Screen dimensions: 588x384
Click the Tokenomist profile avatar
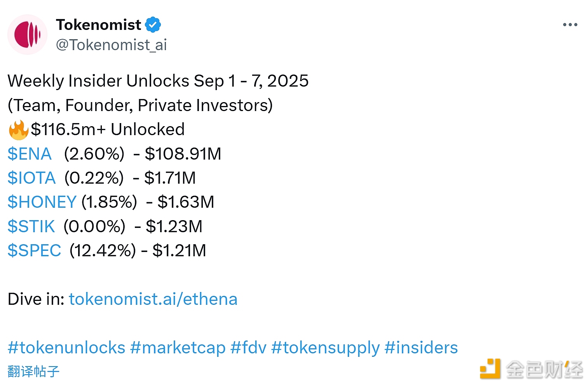coord(27,35)
